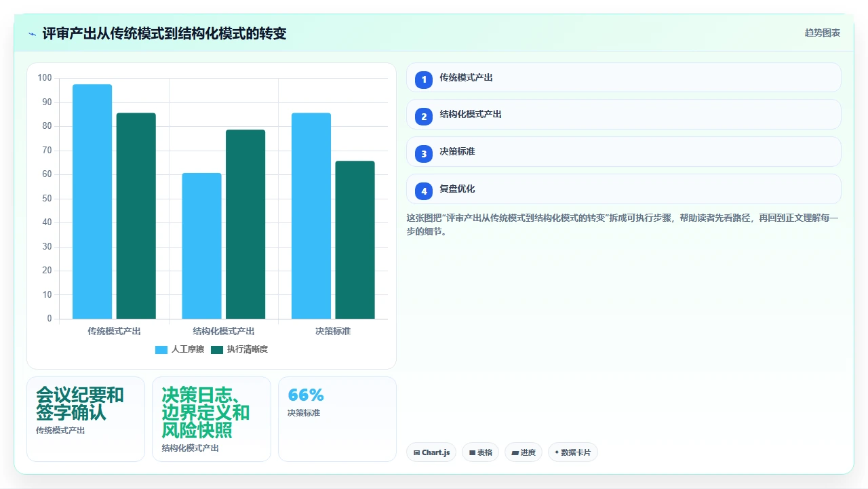Viewport: 868px width, 489px height.
Task: Click the 人工摩擦 bar for 结构化模式产出
Action: 201,246
